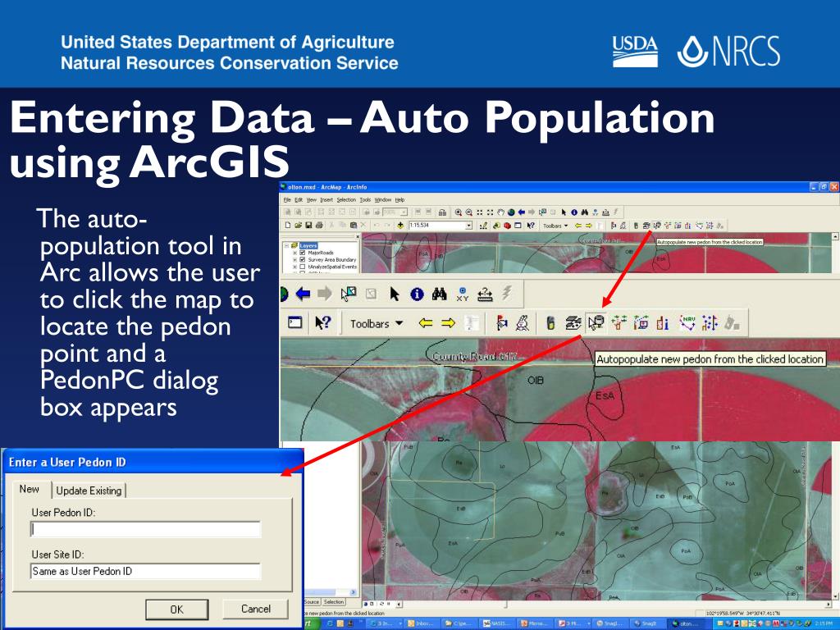840x630 pixels.
Task: Click the enlarged Go To XY icon
Action: (x=462, y=294)
